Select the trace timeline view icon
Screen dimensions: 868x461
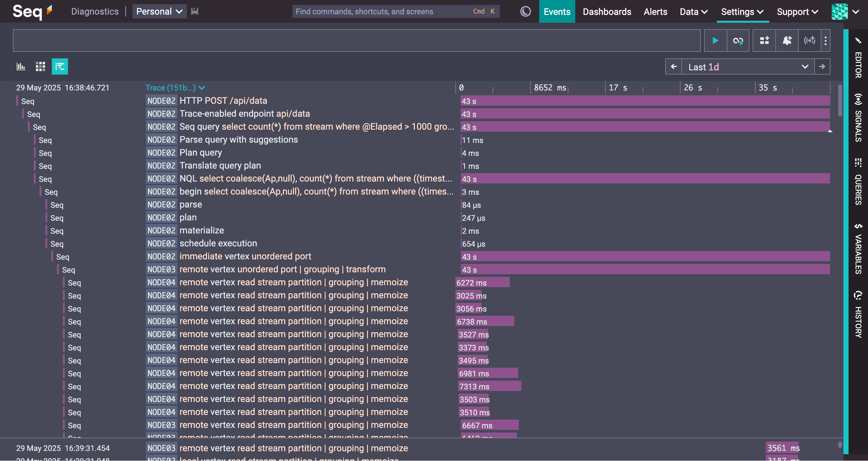coord(60,66)
